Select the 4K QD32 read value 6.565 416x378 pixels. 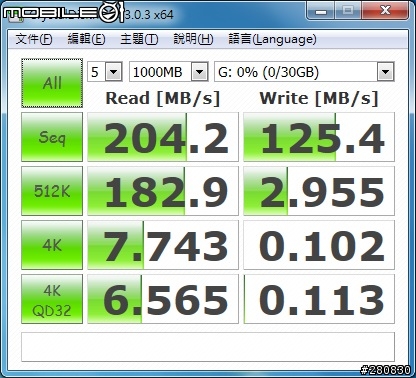point(163,299)
